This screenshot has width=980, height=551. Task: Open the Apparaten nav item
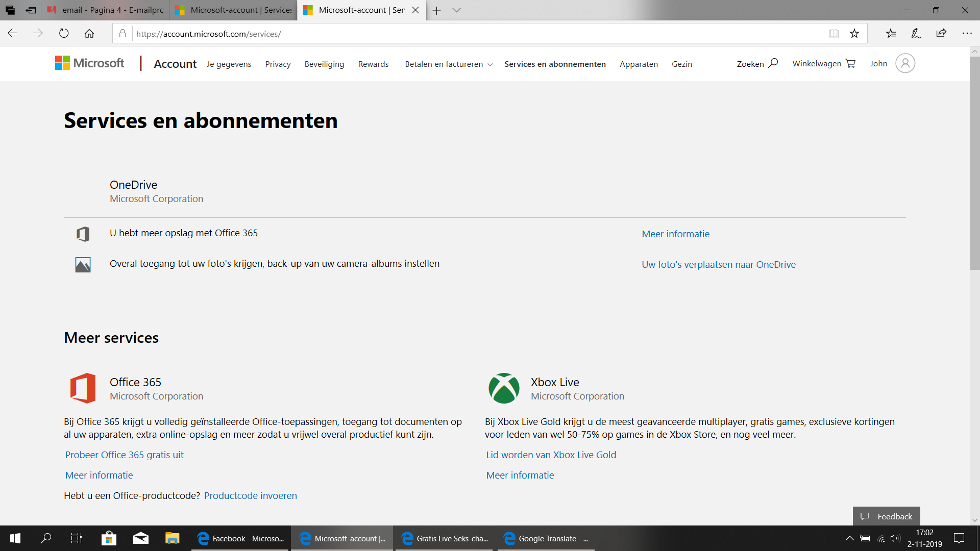click(639, 64)
